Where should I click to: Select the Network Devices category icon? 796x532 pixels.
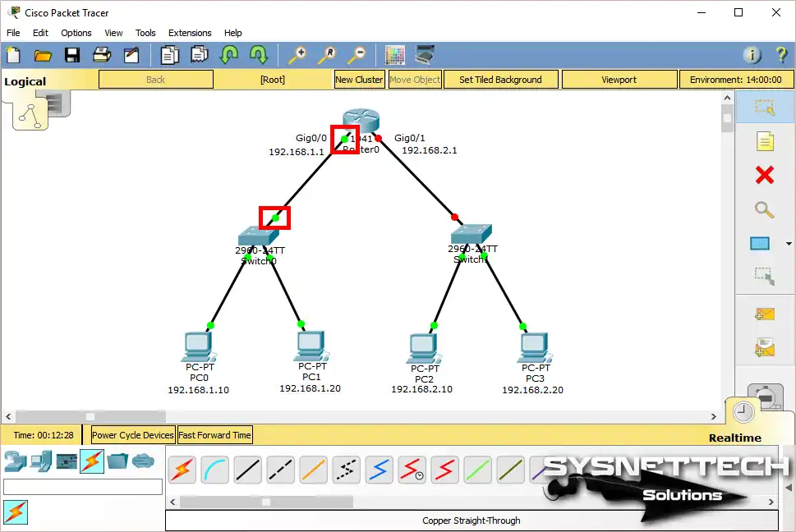(x=16, y=461)
